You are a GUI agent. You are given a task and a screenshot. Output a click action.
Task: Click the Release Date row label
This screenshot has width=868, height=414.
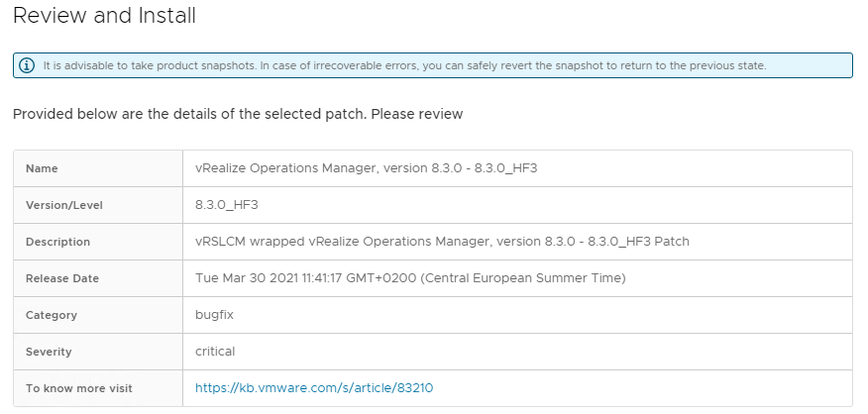[x=62, y=278]
